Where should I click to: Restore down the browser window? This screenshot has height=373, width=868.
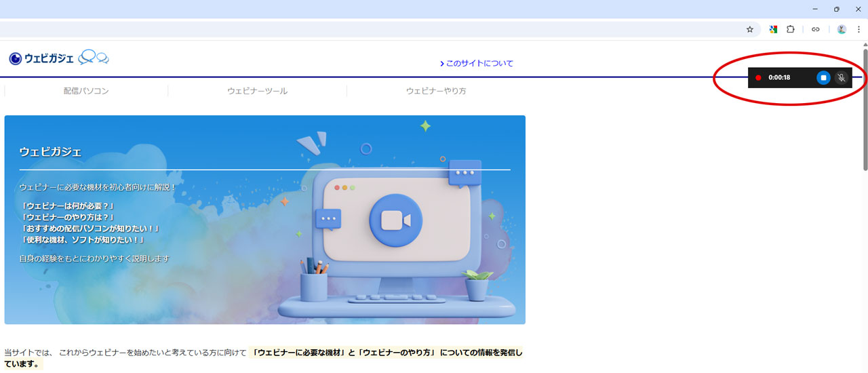click(837, 9)
